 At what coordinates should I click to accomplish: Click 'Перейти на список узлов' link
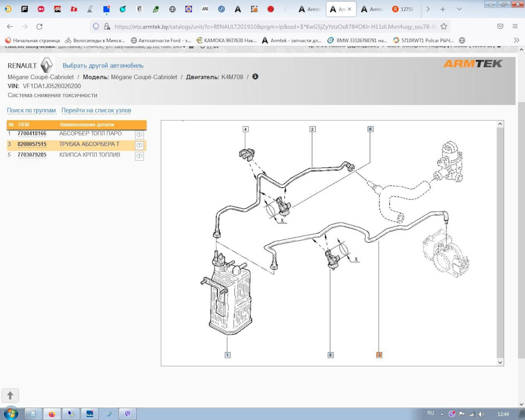(x=96, y=110)
